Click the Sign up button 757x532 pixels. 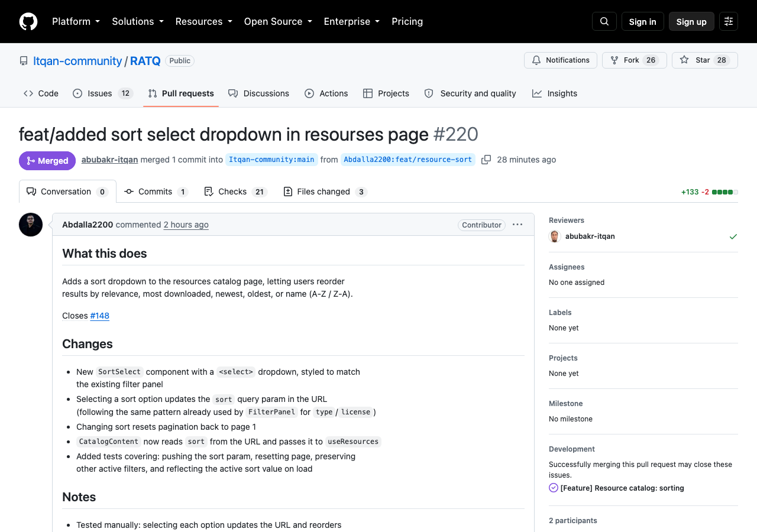coord(691,21)
